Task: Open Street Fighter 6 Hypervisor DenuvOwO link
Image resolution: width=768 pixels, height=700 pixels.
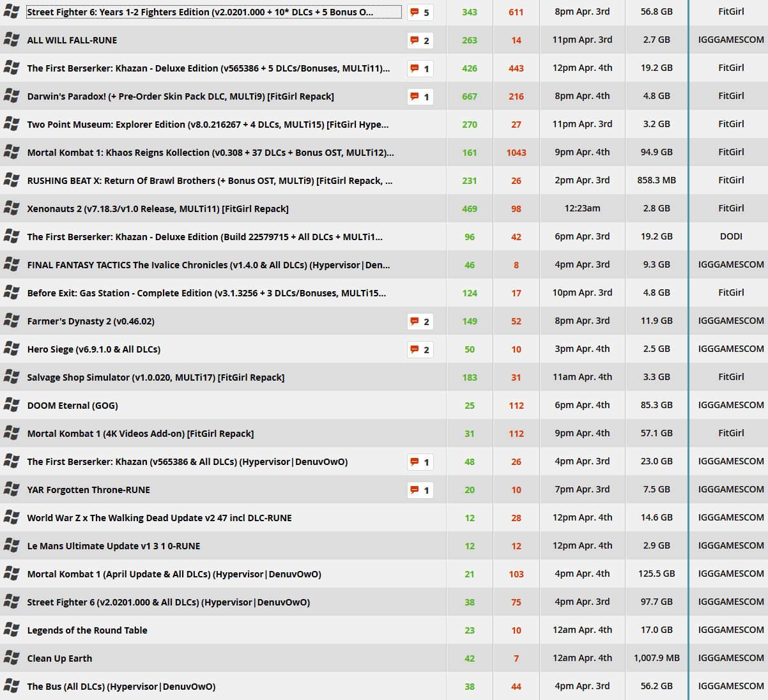Action: click(169, 602)
